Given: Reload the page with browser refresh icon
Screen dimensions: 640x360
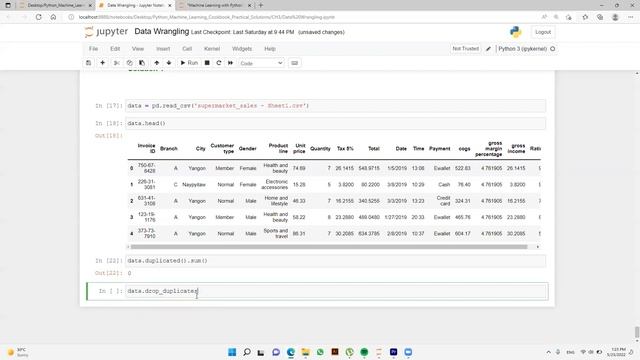Looking at the screenshot, I should [39, 17].
